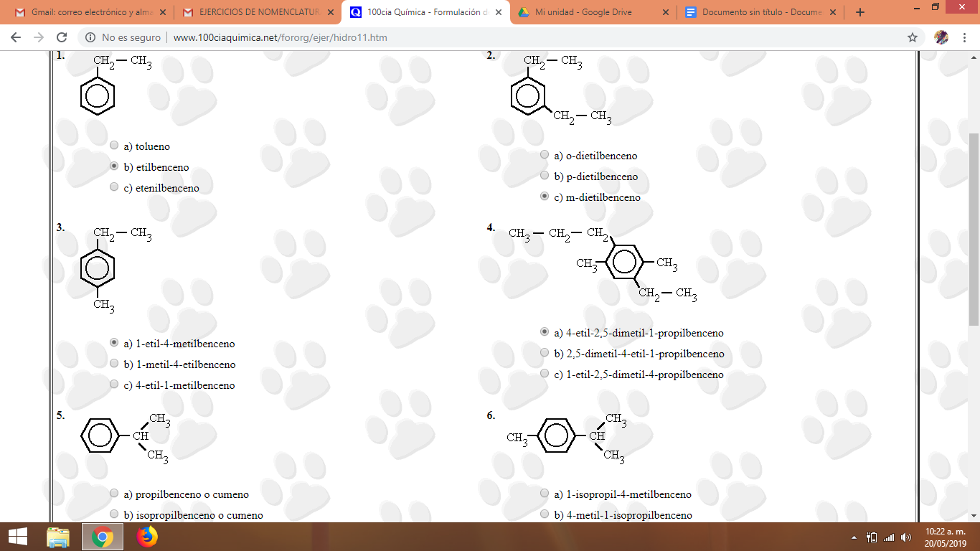Click the Chrome taskbar icon

(x=103, y=537)
